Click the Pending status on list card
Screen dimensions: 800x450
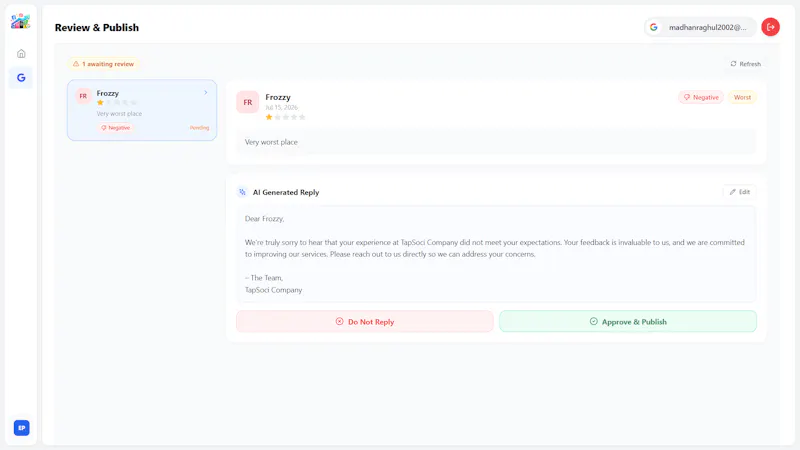[x=199, y=128]
